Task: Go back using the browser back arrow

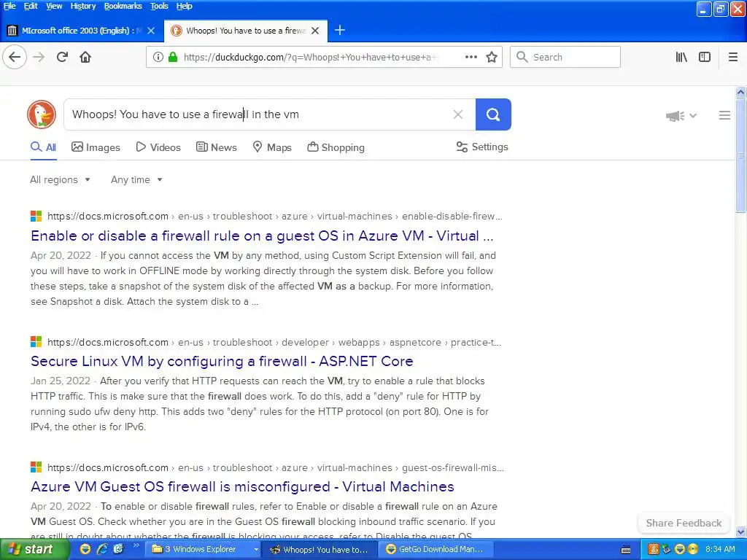Action: (x=15, y=57)
